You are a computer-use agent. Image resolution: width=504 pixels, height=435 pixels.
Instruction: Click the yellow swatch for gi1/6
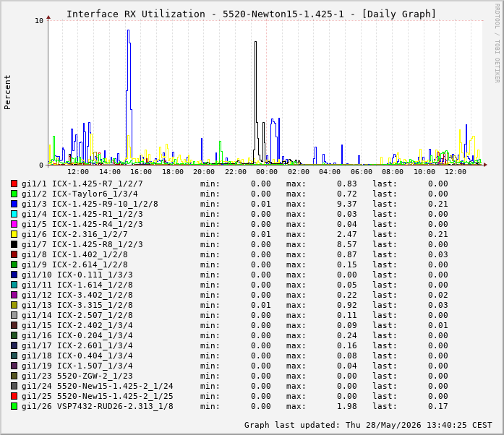pyautogui.click(x=14, y=234)
